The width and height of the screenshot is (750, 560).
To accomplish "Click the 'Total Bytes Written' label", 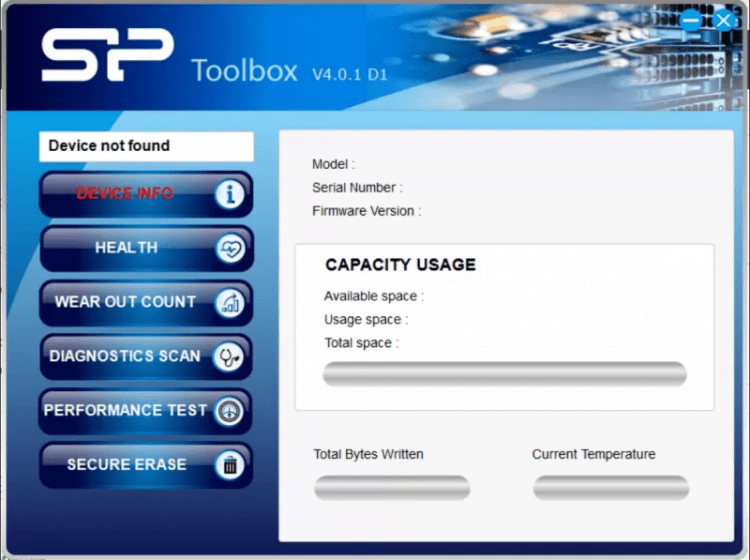I will [368, 454].
